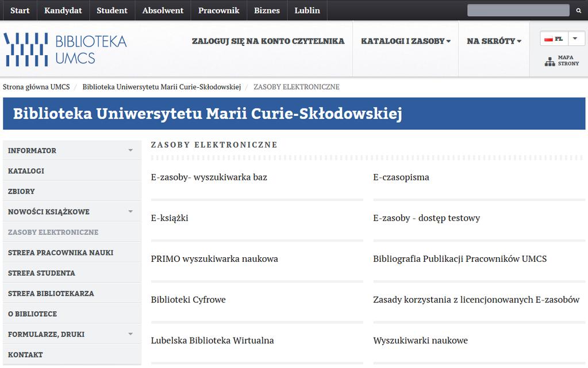Open the Lublin top menu item
588x368 pixels.
tap(307, 10)
